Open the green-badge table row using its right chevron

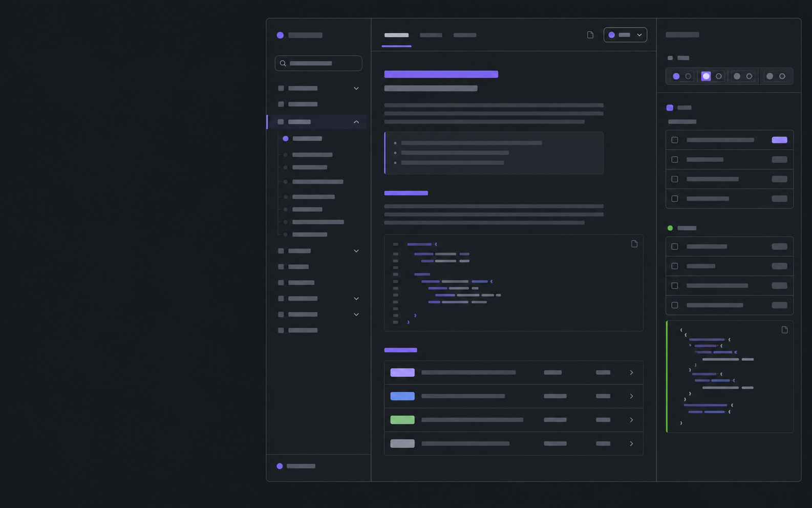(631, 420)
